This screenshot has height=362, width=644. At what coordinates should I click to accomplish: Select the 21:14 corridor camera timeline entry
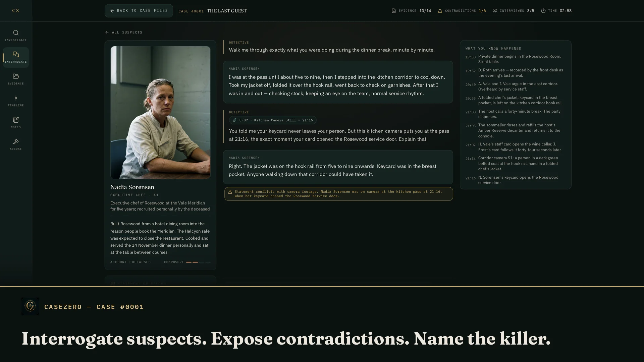(515, 164)
